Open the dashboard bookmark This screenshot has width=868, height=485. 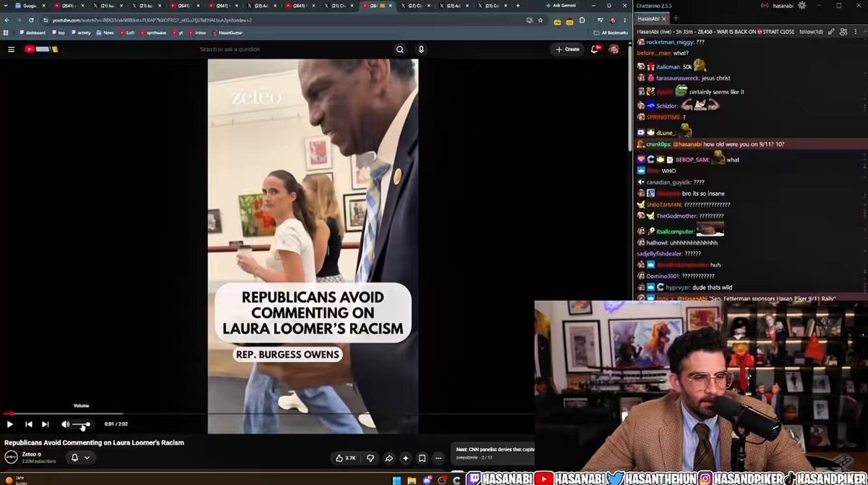tap(32, 33)
